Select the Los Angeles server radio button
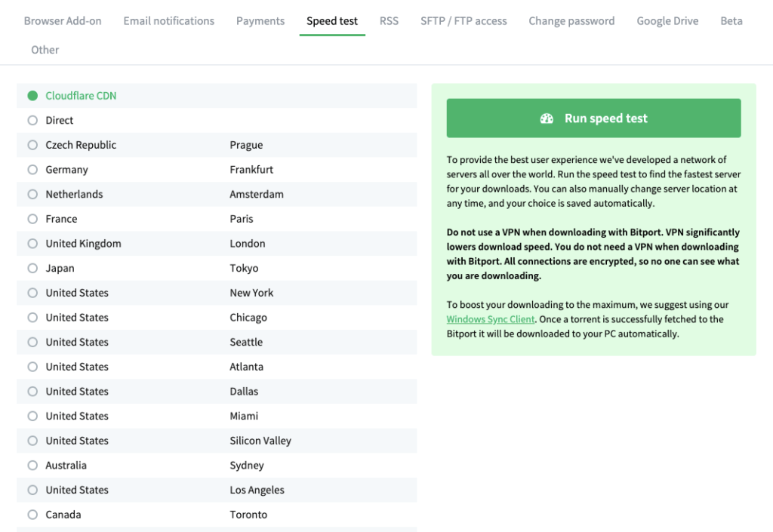 point(32,490)
